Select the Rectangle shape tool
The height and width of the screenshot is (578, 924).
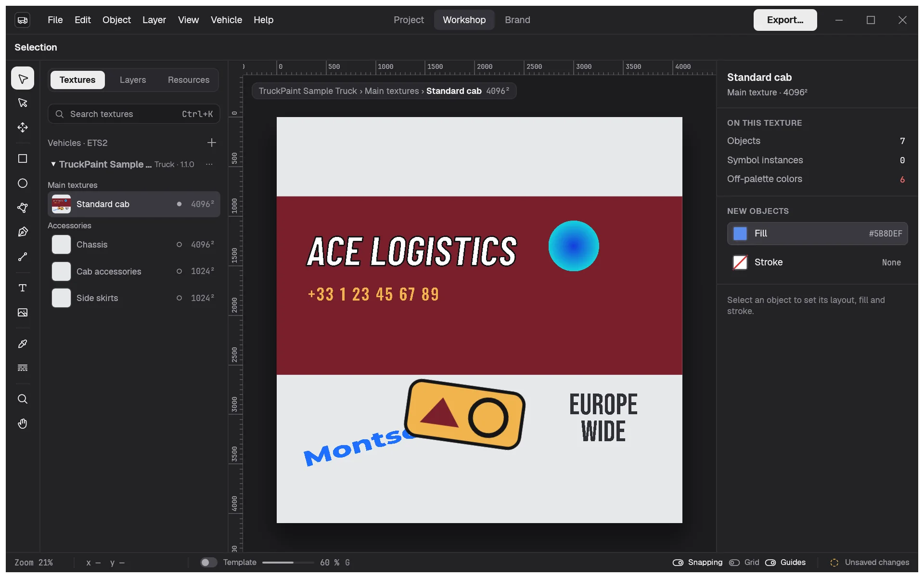pyautogui.click(x=23, y=159)
